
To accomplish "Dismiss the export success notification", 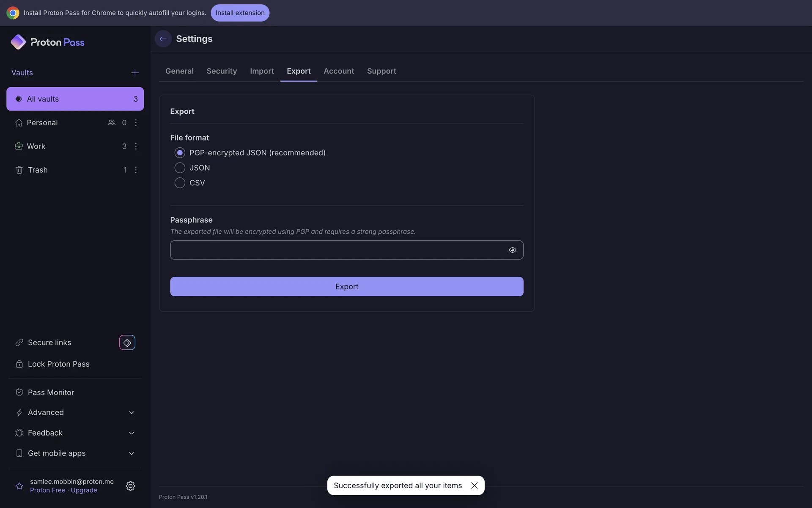I will [475, 486].
